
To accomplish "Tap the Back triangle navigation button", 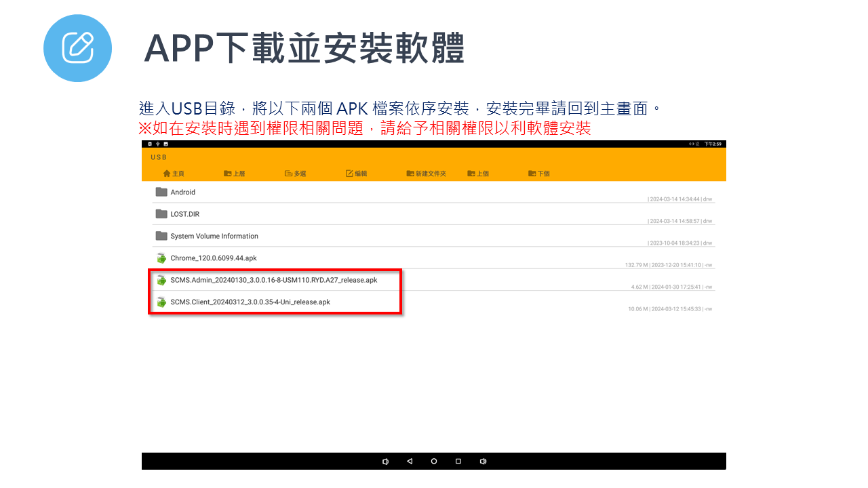I will [410, 461].
